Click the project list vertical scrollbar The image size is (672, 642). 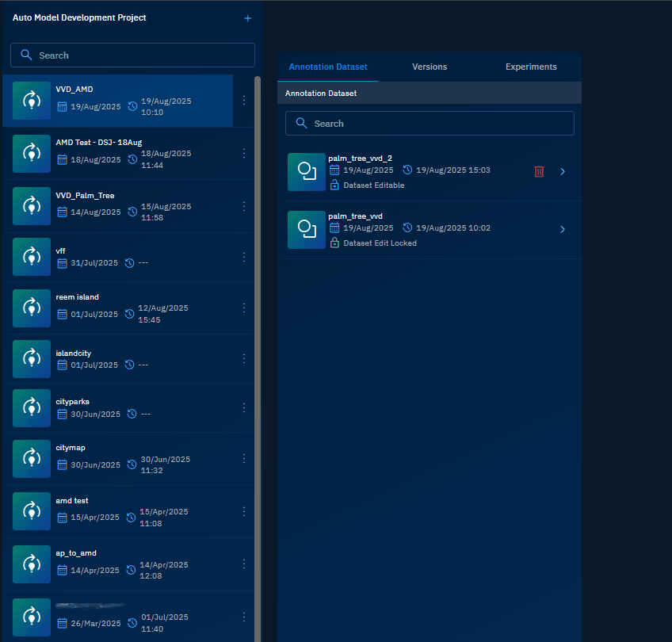[x=257, y=317]
